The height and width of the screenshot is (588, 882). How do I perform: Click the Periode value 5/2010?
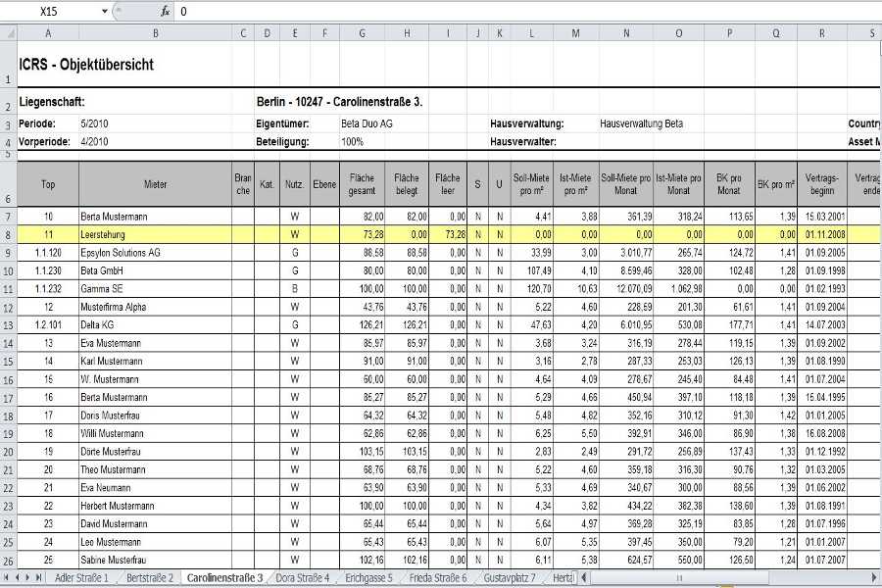(94, 123)
